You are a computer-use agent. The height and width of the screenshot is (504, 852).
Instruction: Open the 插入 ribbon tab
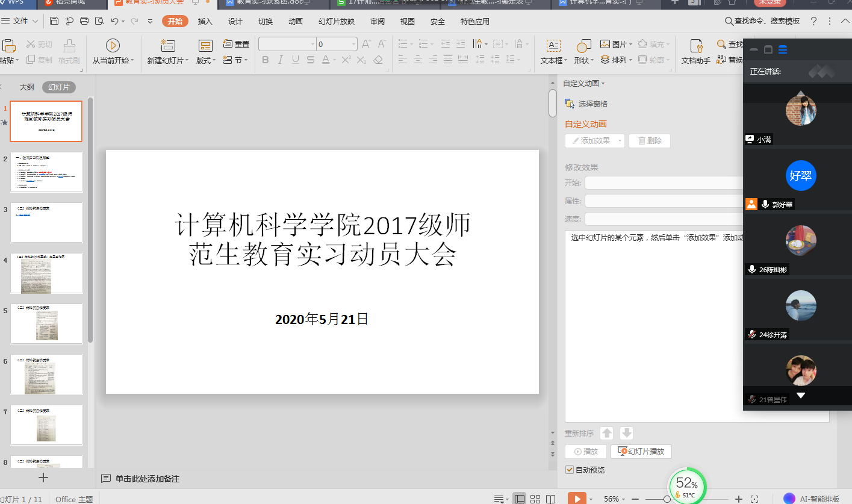point(205,22)
